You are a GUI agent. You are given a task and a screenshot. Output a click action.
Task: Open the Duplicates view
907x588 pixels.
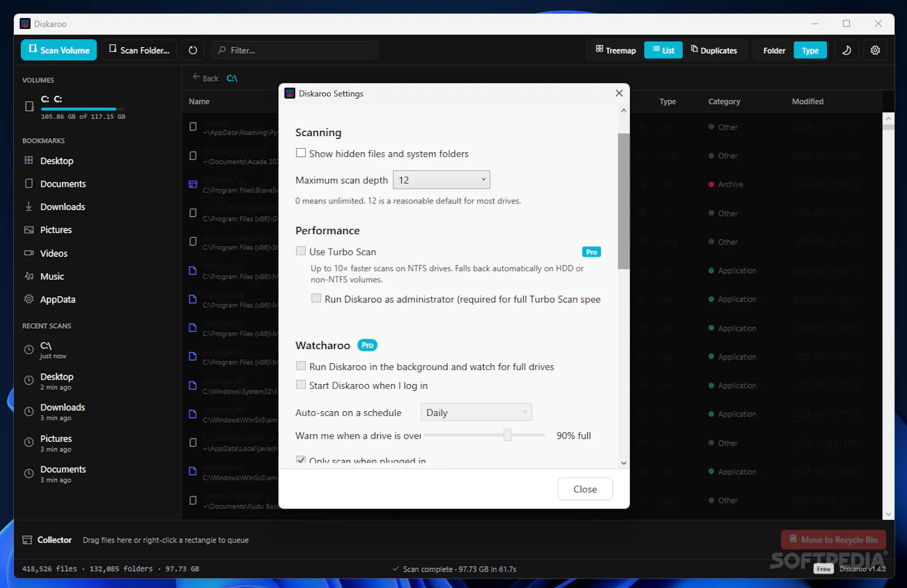714,50
